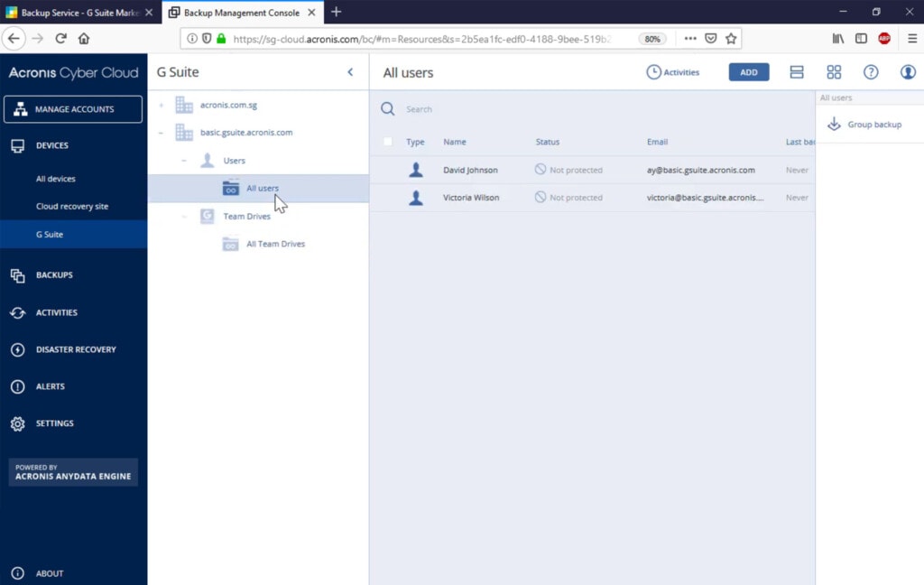Open Cloud recovery site
This screenshot has width=924, height=585.
72,207
